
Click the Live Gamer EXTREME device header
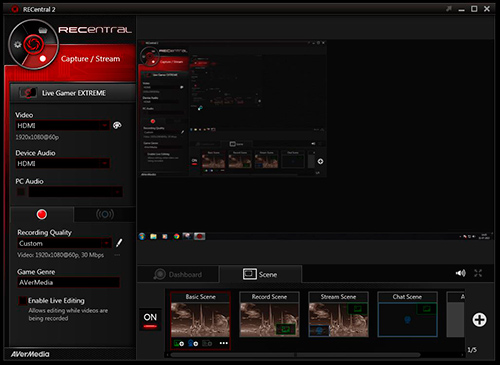coord(73,93)
